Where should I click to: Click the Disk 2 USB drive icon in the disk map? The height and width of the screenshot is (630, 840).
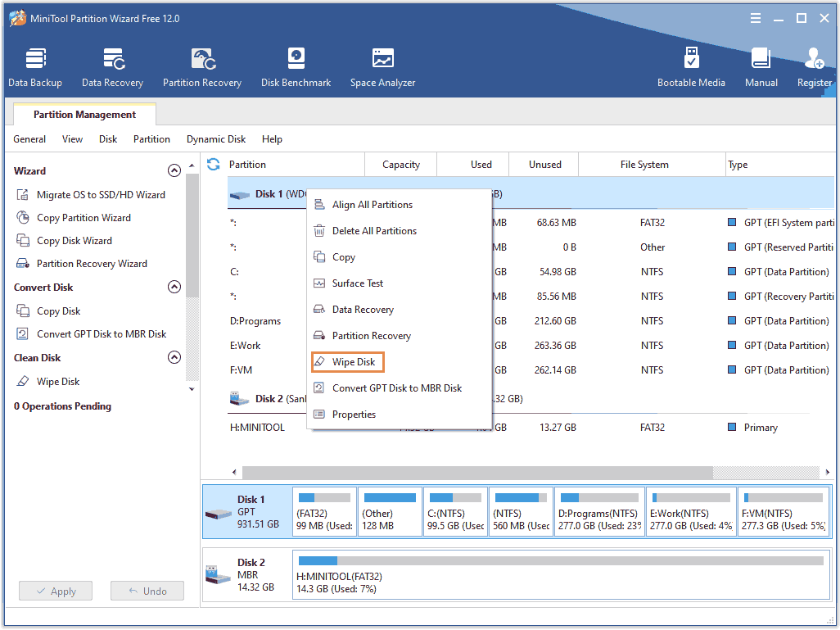tap(219, 575)
